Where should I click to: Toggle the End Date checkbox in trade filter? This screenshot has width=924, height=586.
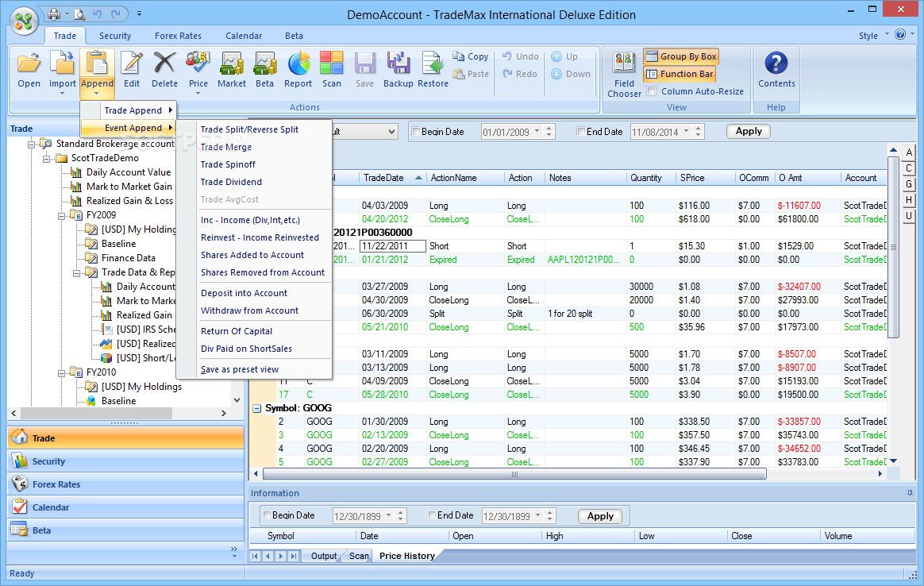coord(581,132)
